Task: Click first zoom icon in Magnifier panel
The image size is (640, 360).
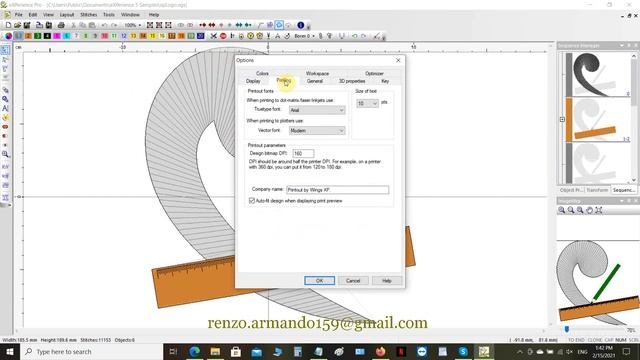Action: tap(562, 210)
